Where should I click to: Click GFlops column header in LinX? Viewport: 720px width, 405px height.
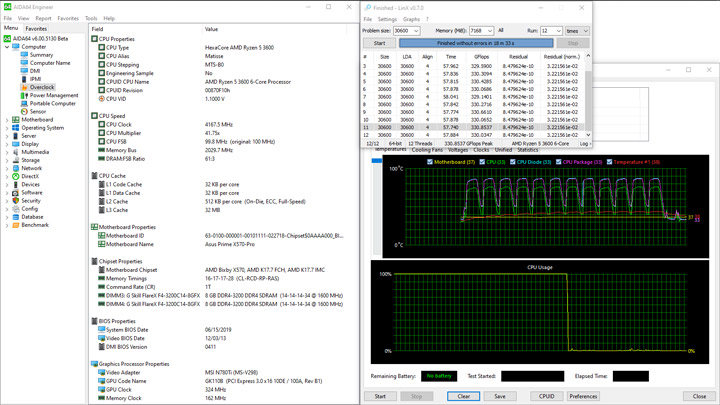(x=481, y=57)
